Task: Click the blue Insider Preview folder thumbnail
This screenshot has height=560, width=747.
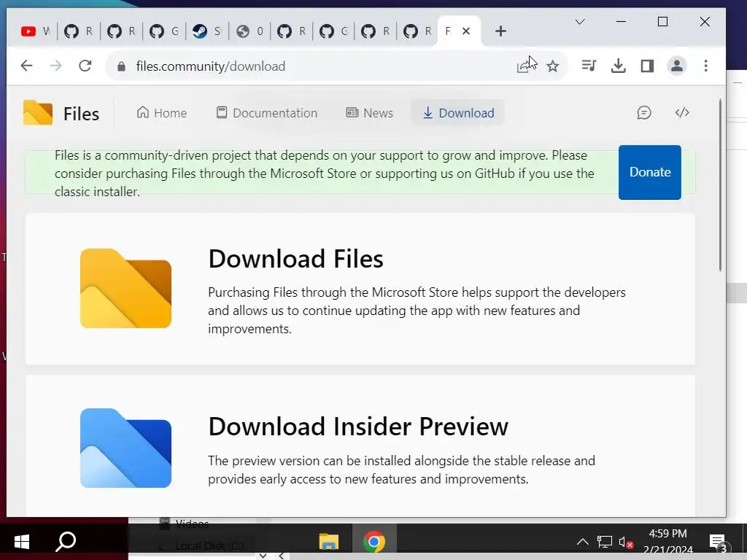Action: [x=125, y=448]
